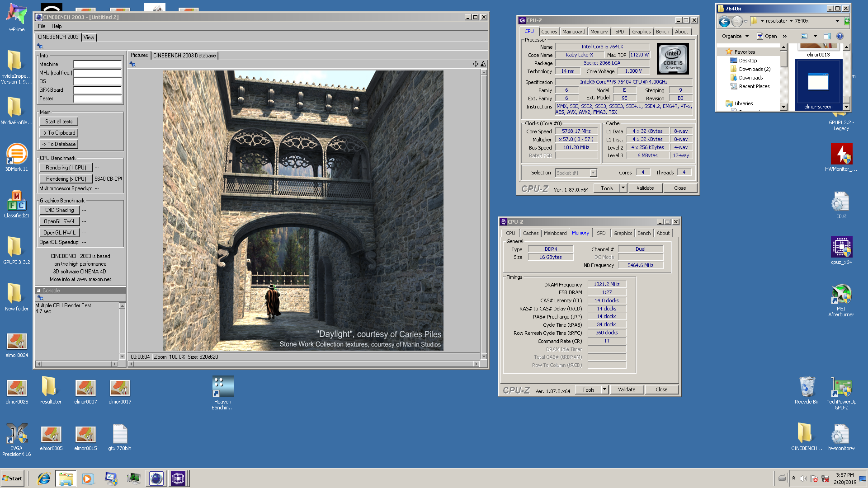Open Tools dropdown arrow in Memory CPU-Z

(604, 389)
